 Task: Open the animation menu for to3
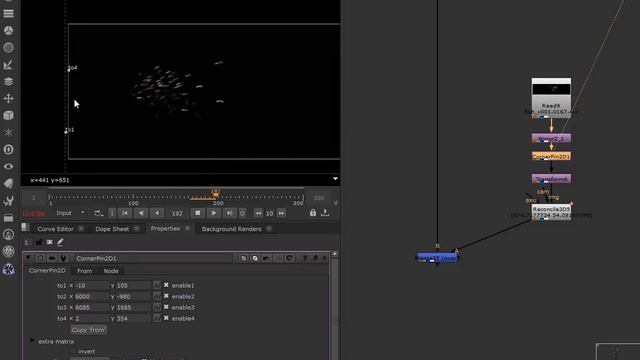[157, 307]
